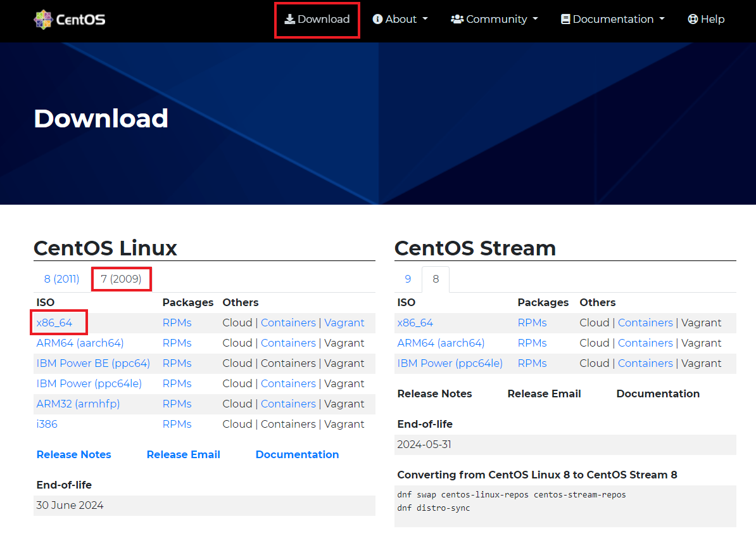Open RPMs for CentOS Linux x86_64 row

click(177, 323)
